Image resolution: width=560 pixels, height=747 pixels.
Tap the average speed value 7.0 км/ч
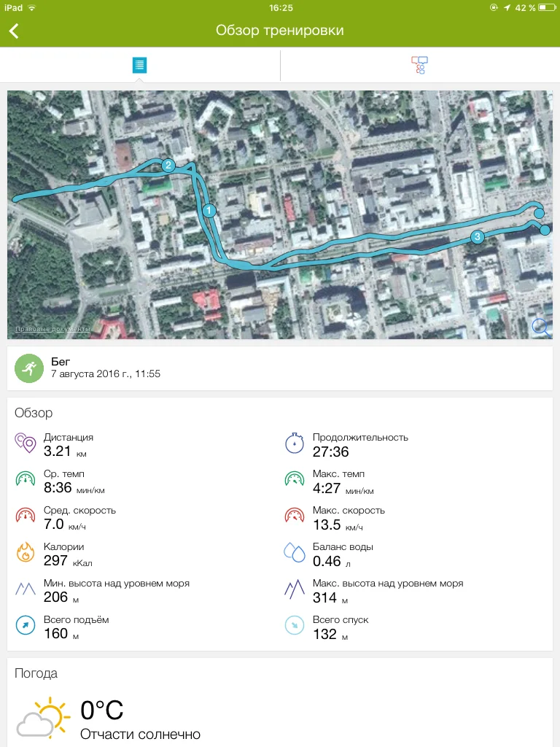click(x=65, y=525)
